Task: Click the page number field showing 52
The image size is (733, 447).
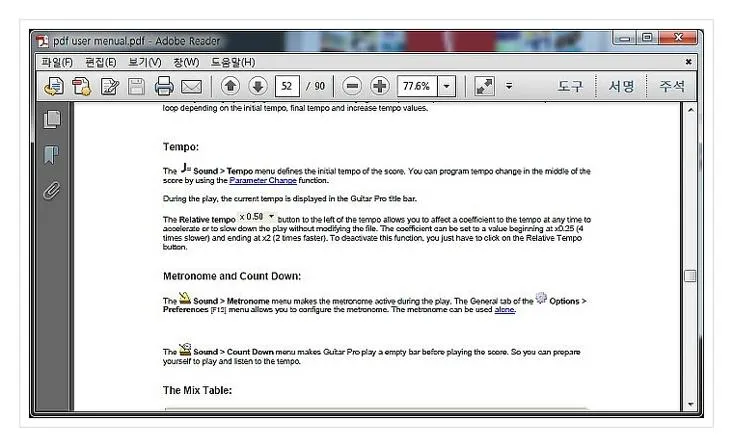Action: point(287,86)
